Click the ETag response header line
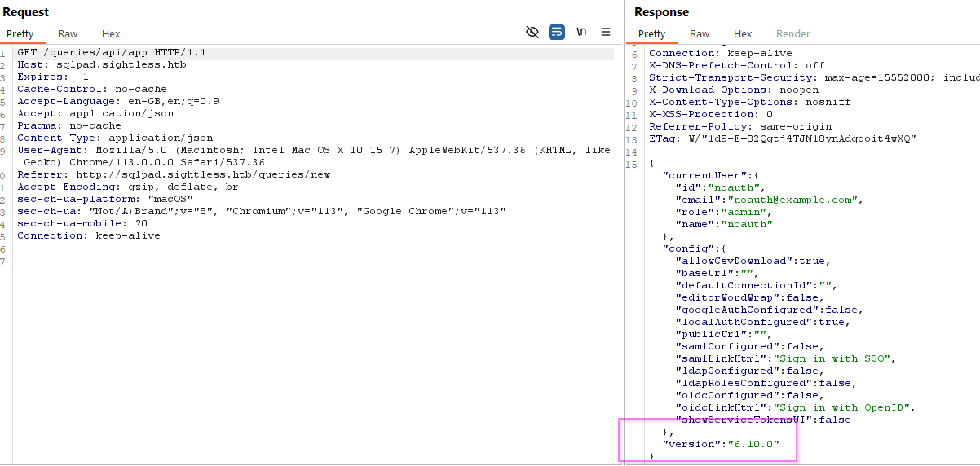The image size is (980, 466). coord(783,138)
